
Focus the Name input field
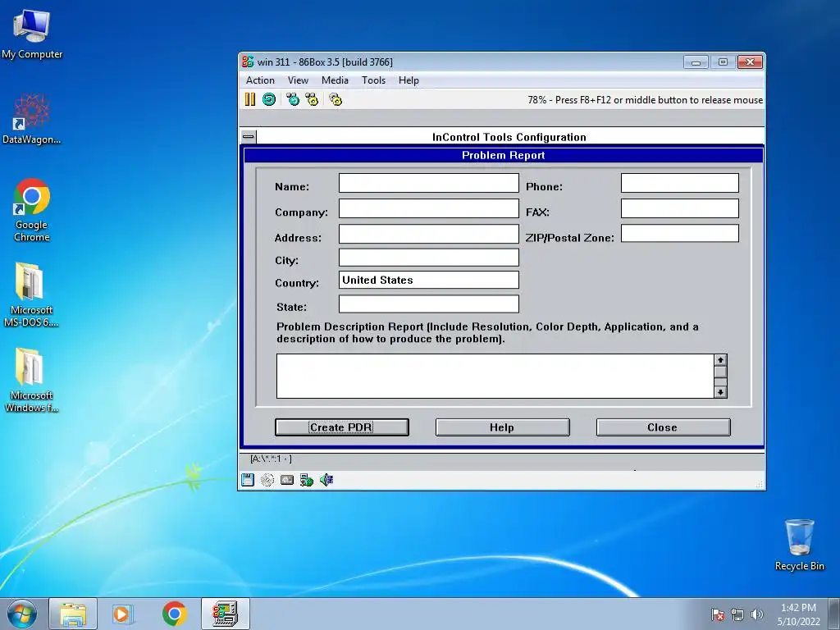[428, 183]
